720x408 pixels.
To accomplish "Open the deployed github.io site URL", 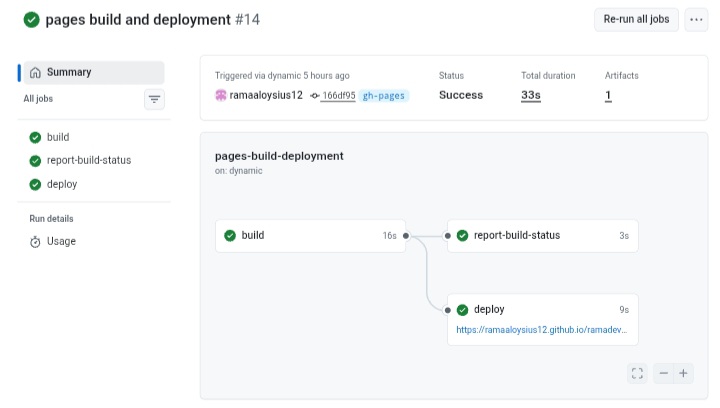I will click(x=541, y=330).
